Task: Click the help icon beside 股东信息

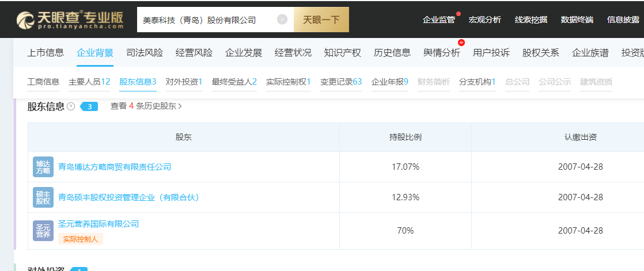Action: coord(71,106)
